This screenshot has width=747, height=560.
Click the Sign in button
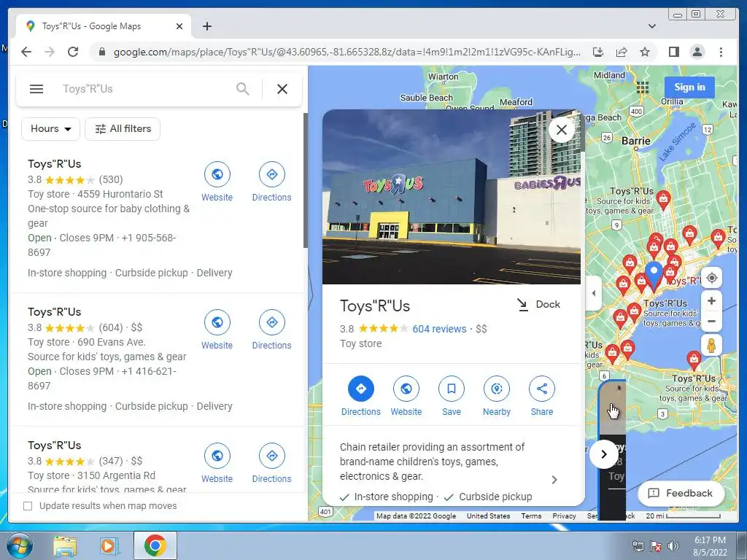[x=689, y=87]
